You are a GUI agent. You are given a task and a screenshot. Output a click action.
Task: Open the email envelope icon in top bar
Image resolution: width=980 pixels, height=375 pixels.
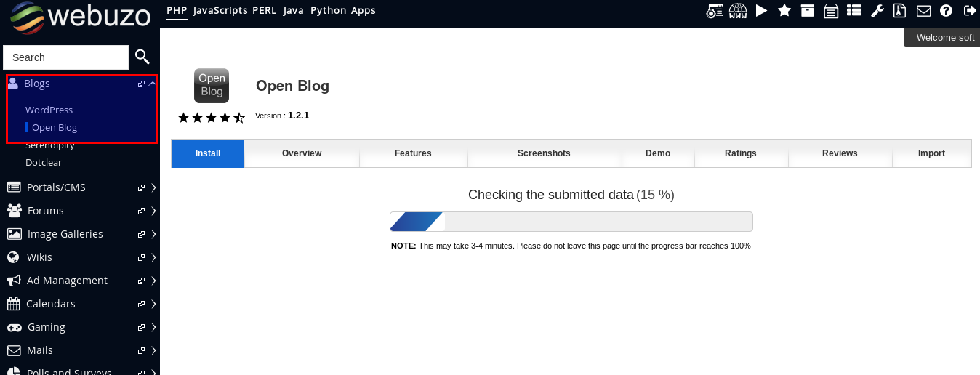[x=923, y=11]
